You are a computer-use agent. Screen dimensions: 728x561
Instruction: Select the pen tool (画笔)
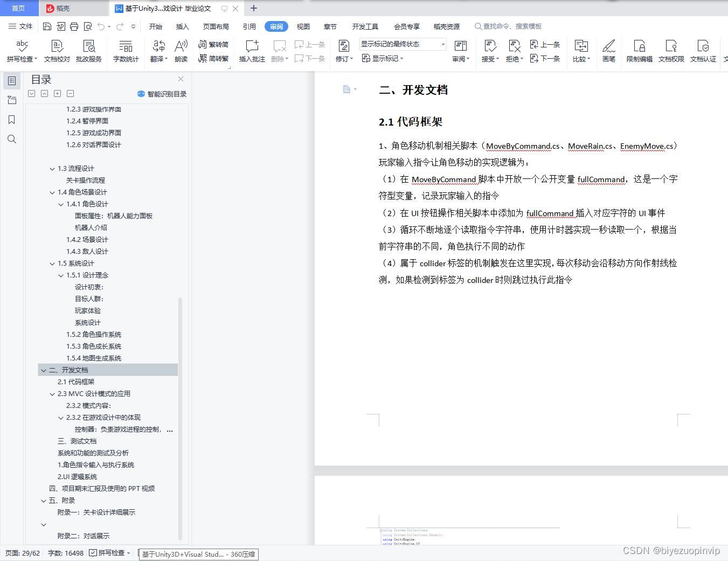point(609,51)
